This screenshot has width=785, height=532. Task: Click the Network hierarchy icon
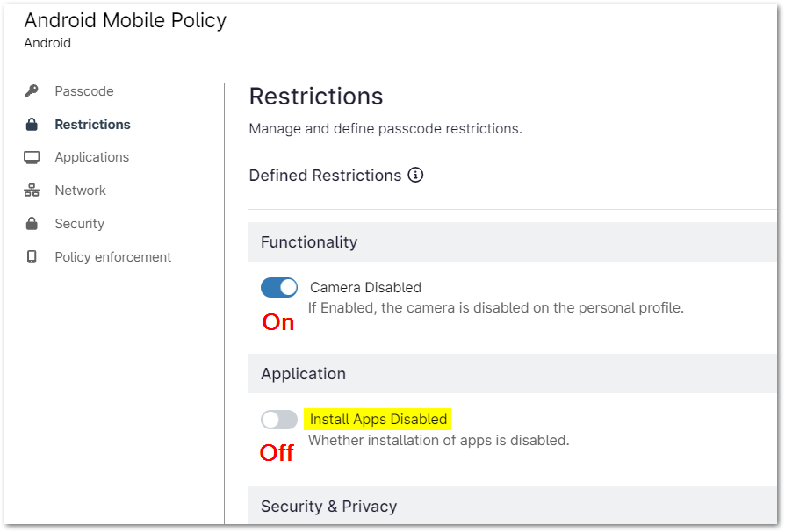(x=32, y=190)
